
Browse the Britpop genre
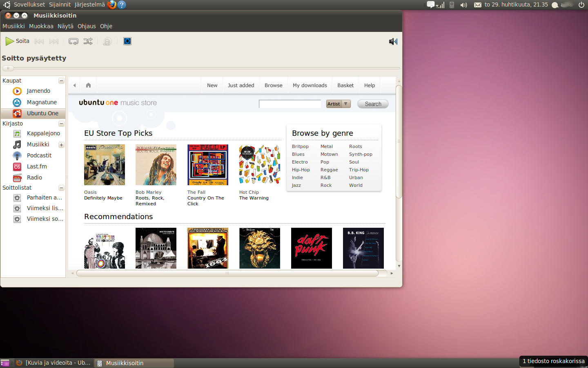pos(300,146)
